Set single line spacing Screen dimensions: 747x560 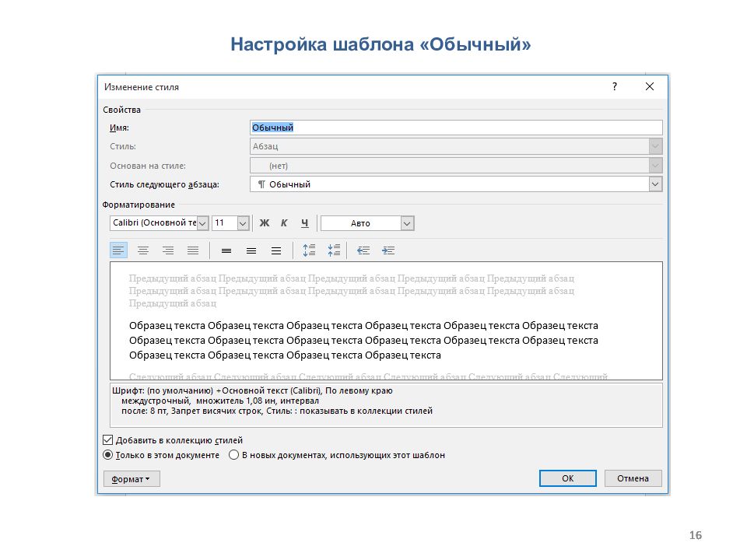click(226, 250)
